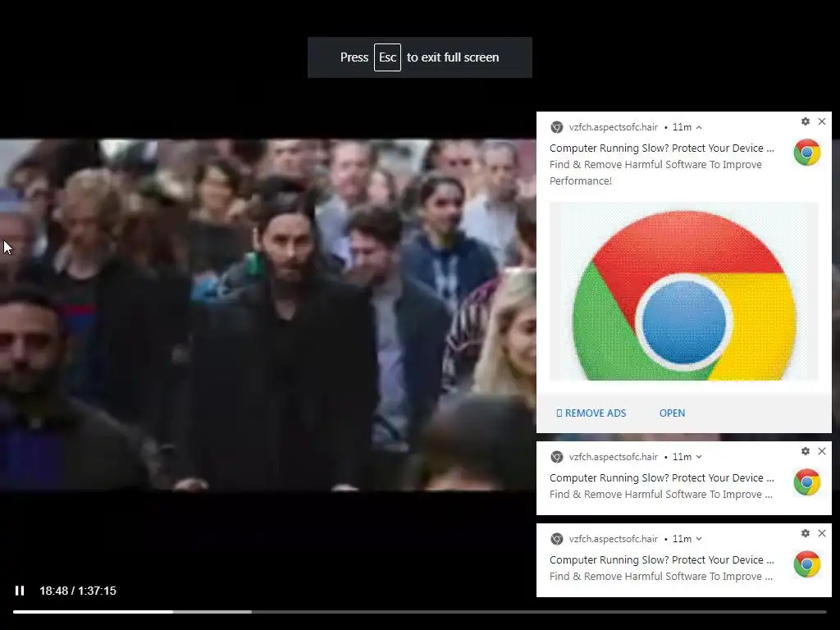Open settings gear of the expanded top notification

806,121
